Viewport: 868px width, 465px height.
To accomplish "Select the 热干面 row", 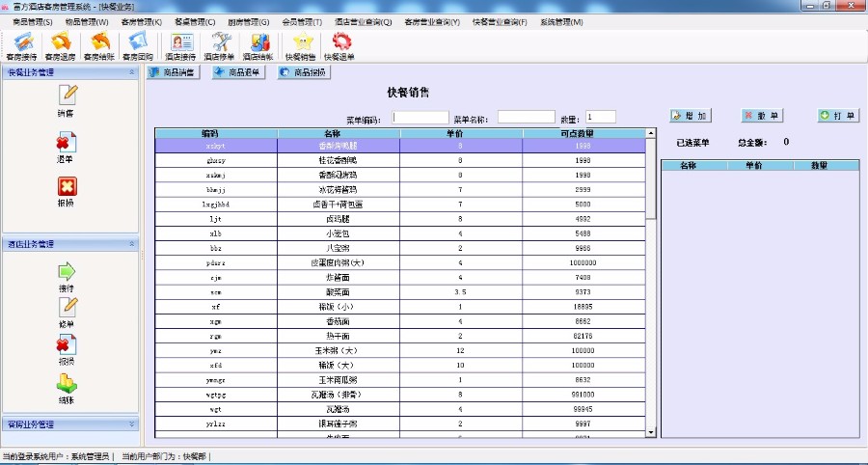I will tap(400, 336).
